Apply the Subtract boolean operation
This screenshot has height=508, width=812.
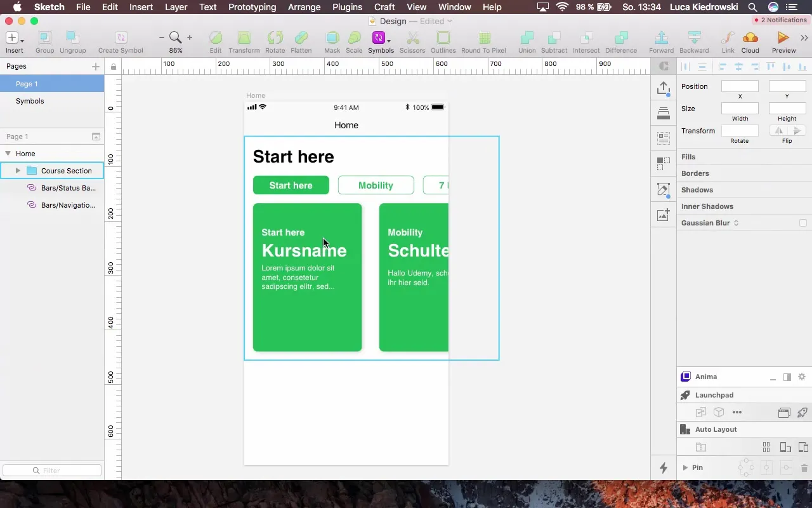(554, 42)
